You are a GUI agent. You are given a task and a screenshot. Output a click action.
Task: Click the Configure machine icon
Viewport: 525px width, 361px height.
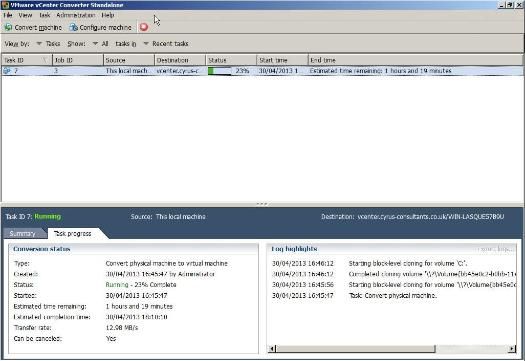tap(73, 27)
